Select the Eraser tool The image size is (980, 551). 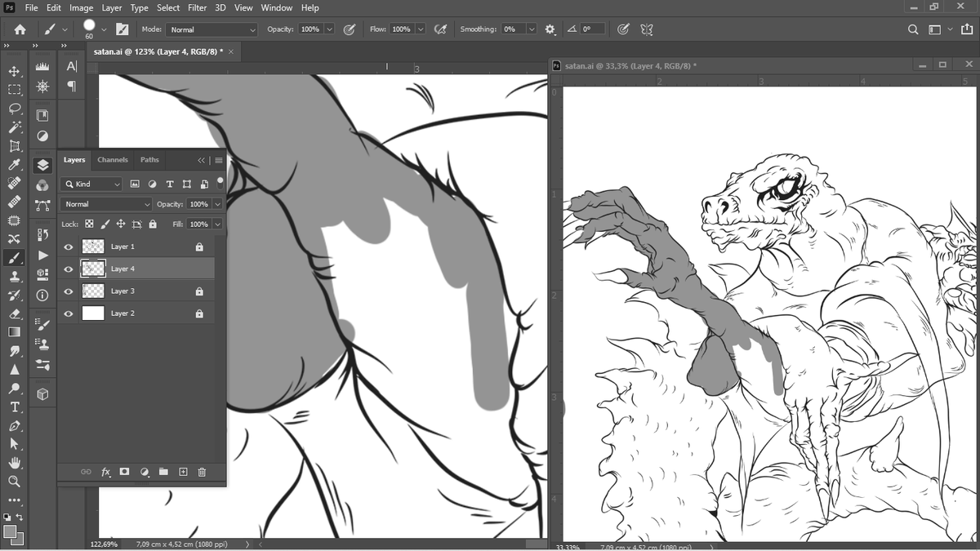[15, 313]
